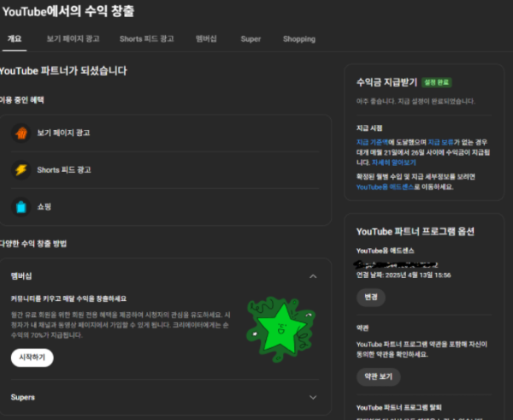513x420 pixels.
Task: Switch to the 개요 tab
Action: (15, 39)
